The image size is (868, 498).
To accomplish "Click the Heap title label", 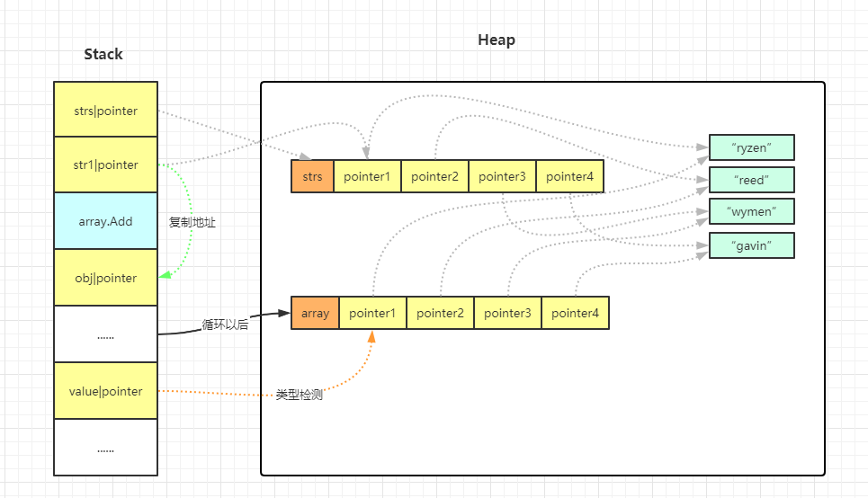I will 497,40.
